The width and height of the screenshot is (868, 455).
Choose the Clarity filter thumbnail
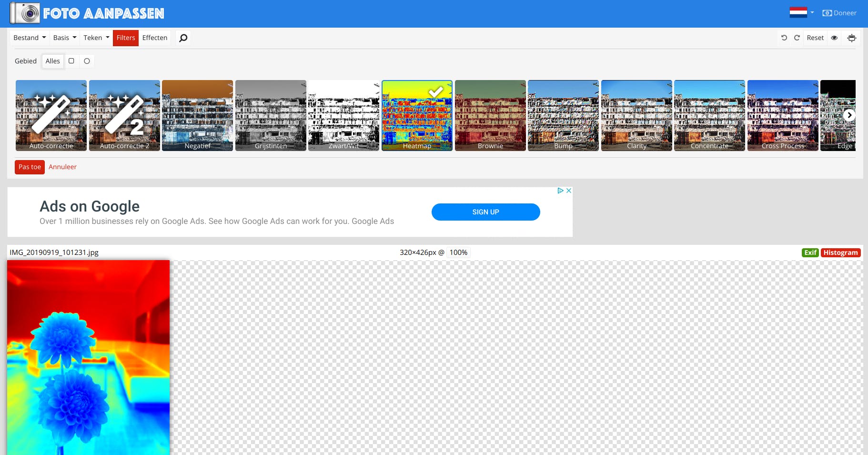pyautogui.click(x=636, y=115)
